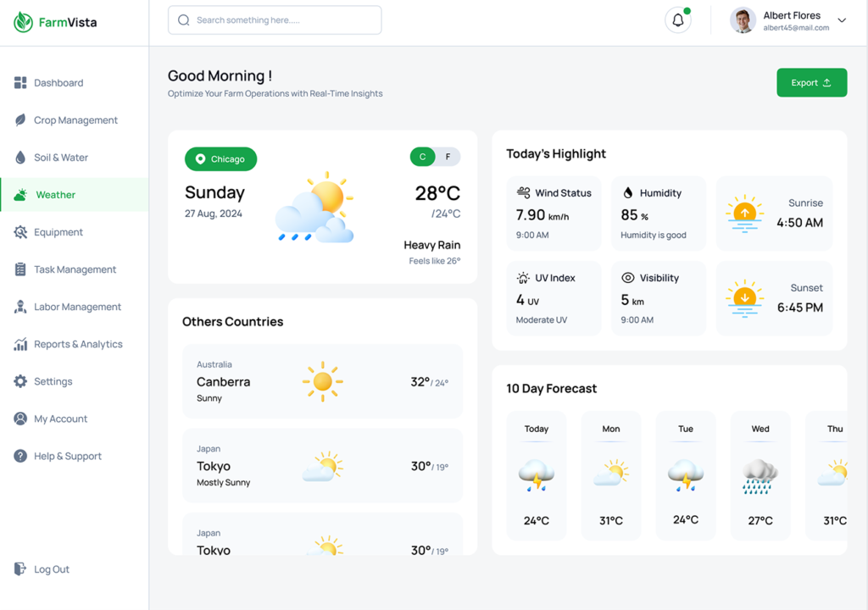Image resolution: width=868 pixels, height=610 pixels.
Task: Click the Labor Management person icon
Action: click(20, 307)
